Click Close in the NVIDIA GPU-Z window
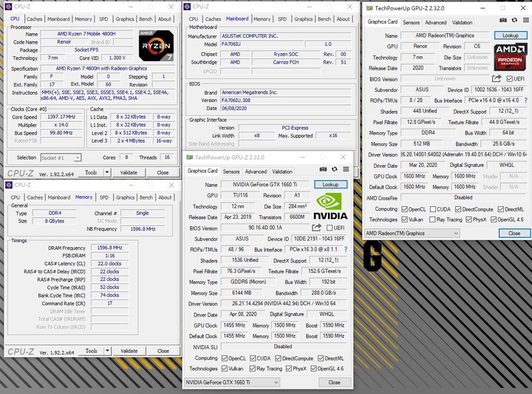This screenshot has height=394, width=532. click(334, 382)
